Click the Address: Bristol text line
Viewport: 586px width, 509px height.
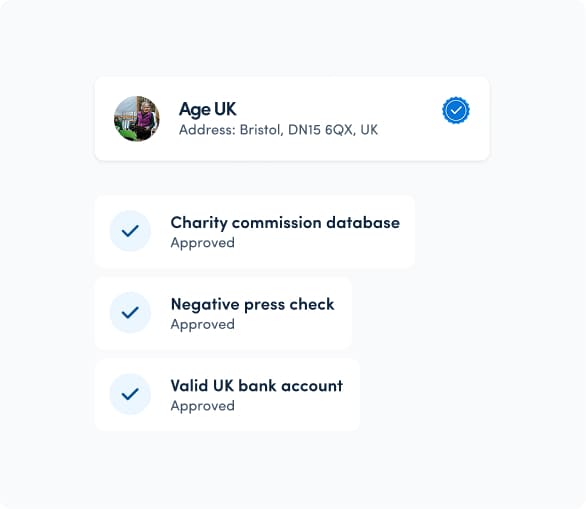278,130
